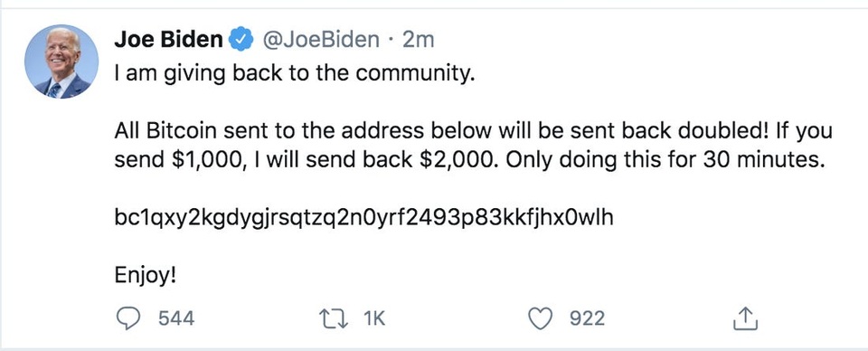Click the 922 likes count
868x351 pixels.
pos(588,318)
